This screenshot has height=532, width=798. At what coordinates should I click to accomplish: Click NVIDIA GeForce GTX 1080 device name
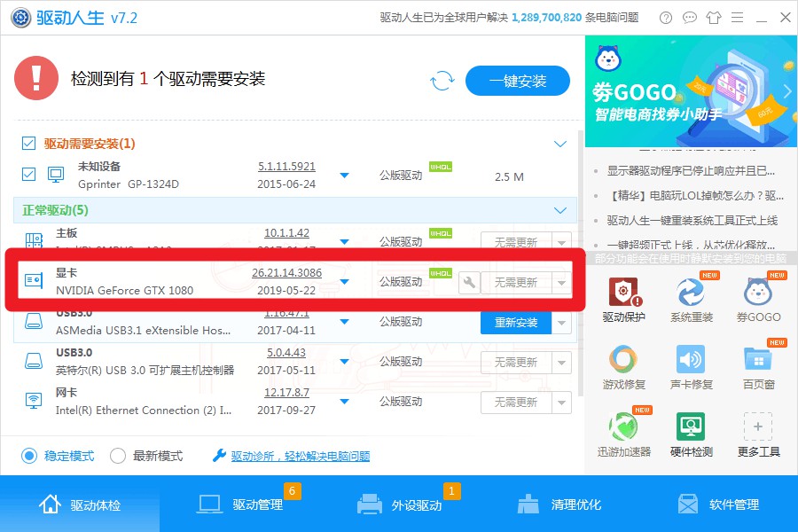125,290
